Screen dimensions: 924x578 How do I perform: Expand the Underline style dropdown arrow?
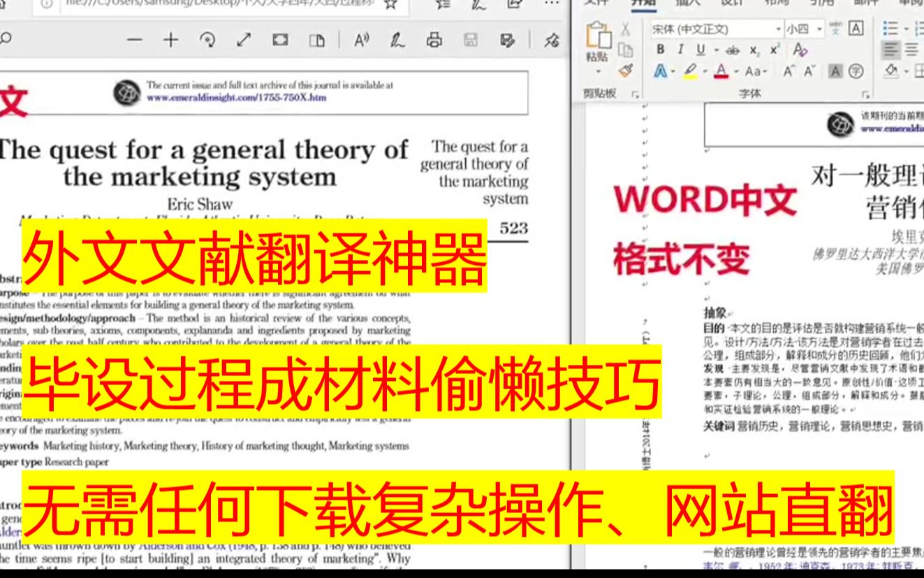(715, 50)
